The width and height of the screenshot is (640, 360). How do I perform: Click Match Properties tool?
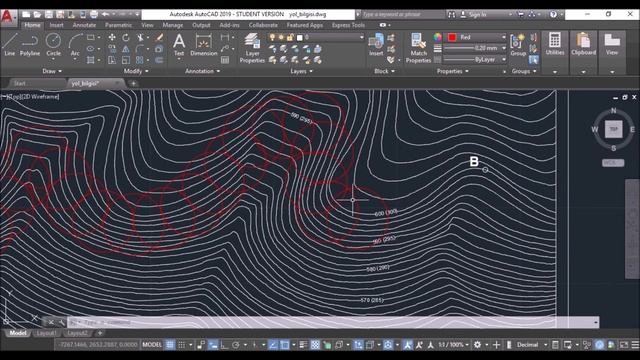point(418,48)
